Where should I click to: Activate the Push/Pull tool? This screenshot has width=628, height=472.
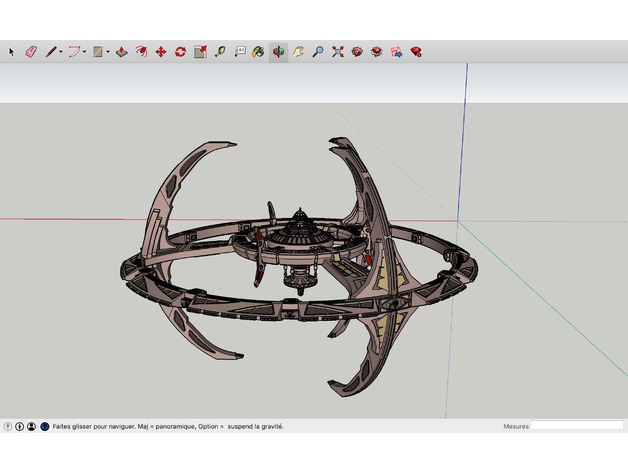coord(121,51)
